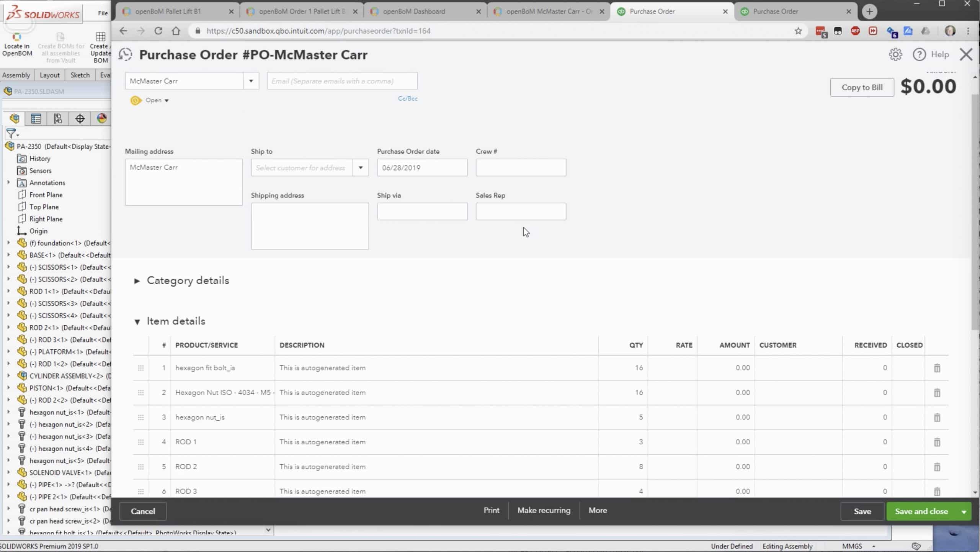Viewport: 980px width, 552px height.
Task: Open DimXpertManager crosshair tab icon
Action: pyautogui.click(x=80, y=119)
